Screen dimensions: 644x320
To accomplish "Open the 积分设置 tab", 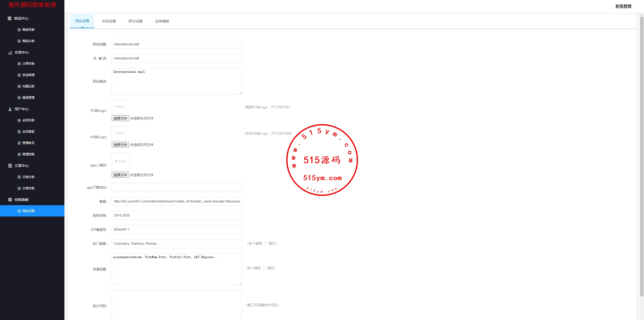I will tap(136, 21).
